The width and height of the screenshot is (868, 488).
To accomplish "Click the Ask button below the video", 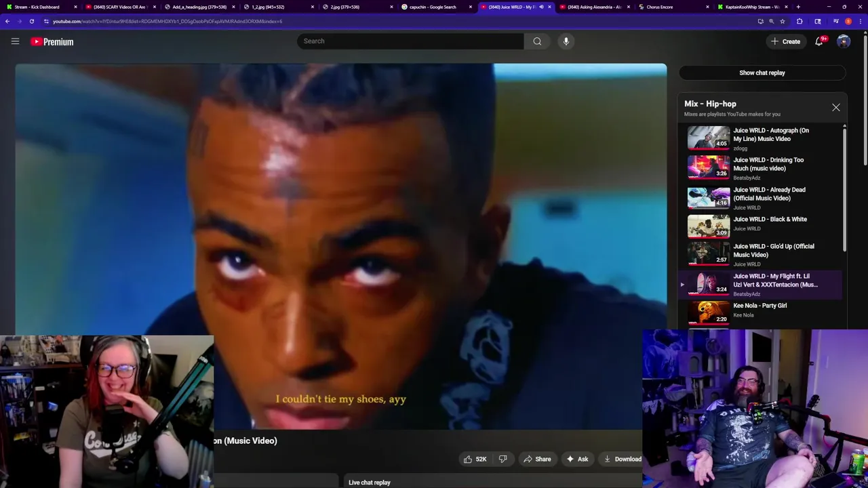I will coord(577,459).
